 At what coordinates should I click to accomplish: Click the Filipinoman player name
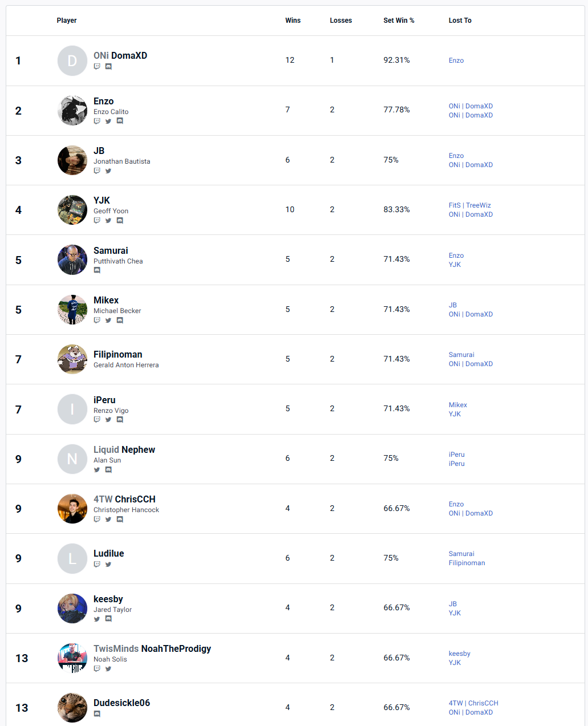tap(118, 354)
